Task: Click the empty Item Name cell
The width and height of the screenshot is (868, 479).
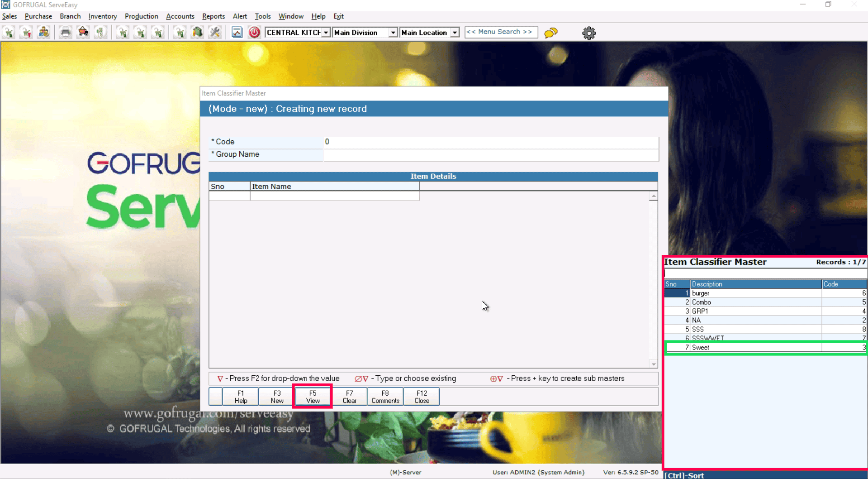Action: coord(335,196)
